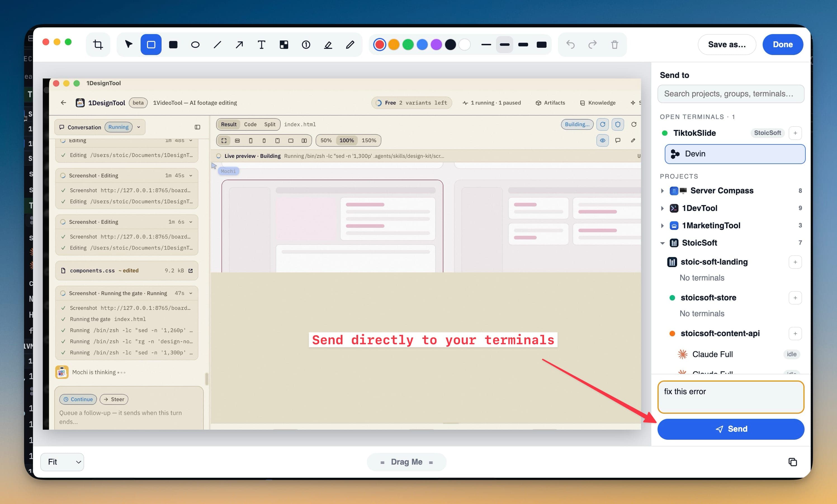Click the blue Done button
Viewport: 837px width, 504px height.
tap(783, 44)
